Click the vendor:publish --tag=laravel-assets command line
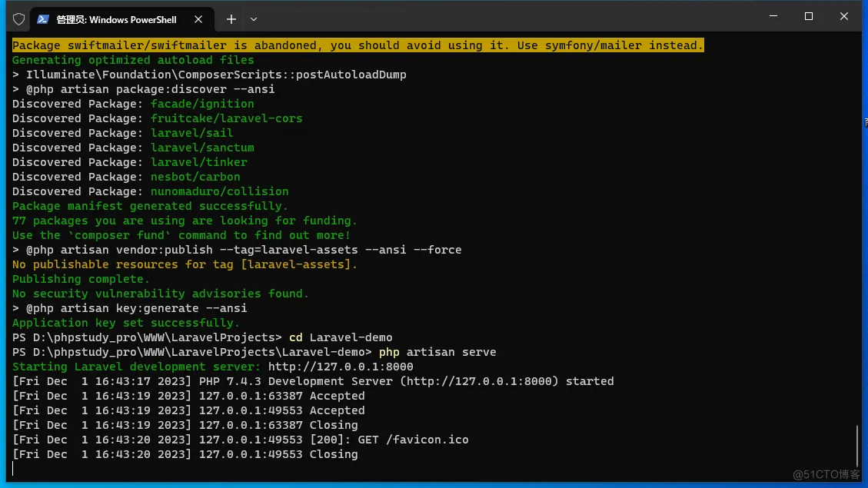 click(237, 250)
